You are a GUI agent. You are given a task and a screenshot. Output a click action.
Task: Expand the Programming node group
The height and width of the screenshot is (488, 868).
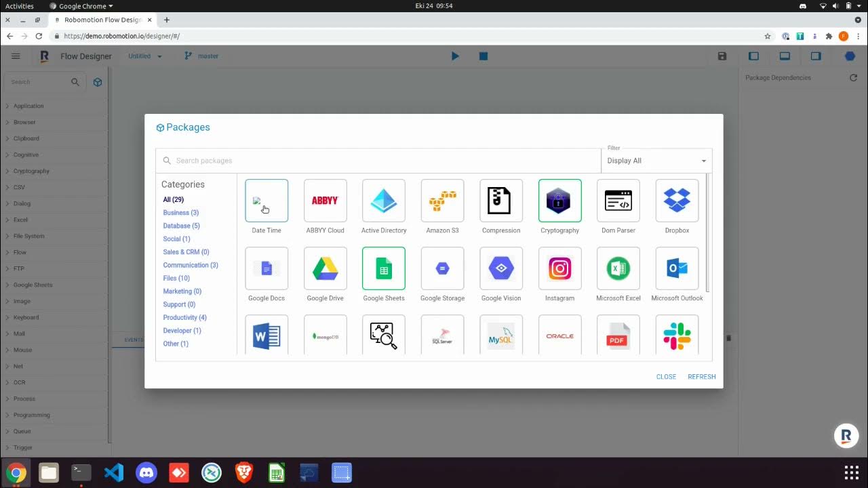54,415
